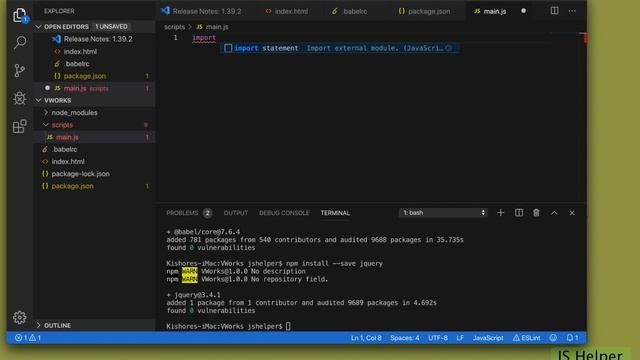Add a new terminal with plus icon

[500, 213]
